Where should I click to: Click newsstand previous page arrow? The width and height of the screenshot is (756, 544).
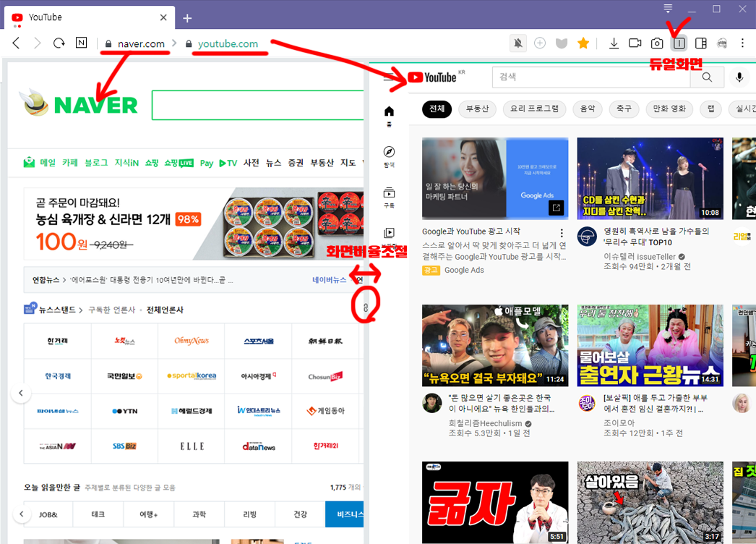click(21, 393)
